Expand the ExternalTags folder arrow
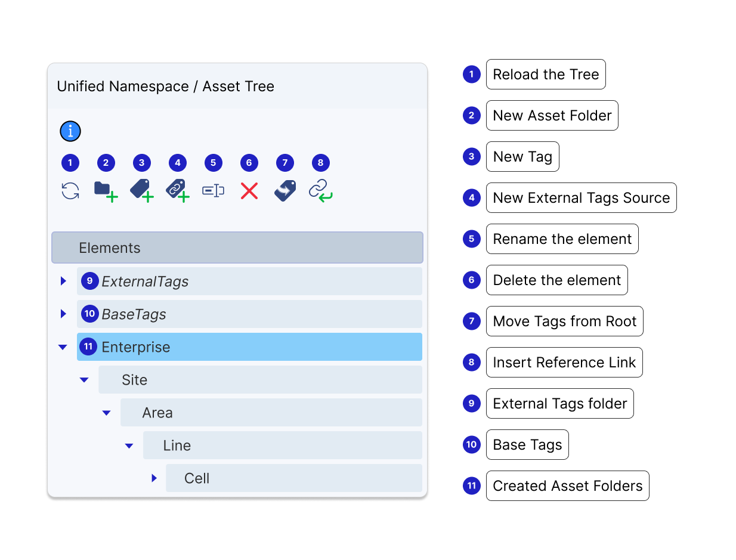 coord(63,281)
